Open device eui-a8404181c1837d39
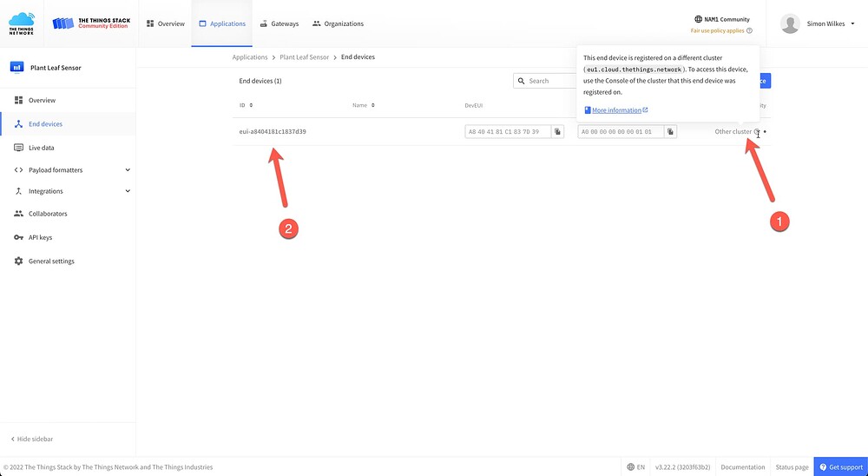Screen dimensions: 868x476 pos(273,132)
